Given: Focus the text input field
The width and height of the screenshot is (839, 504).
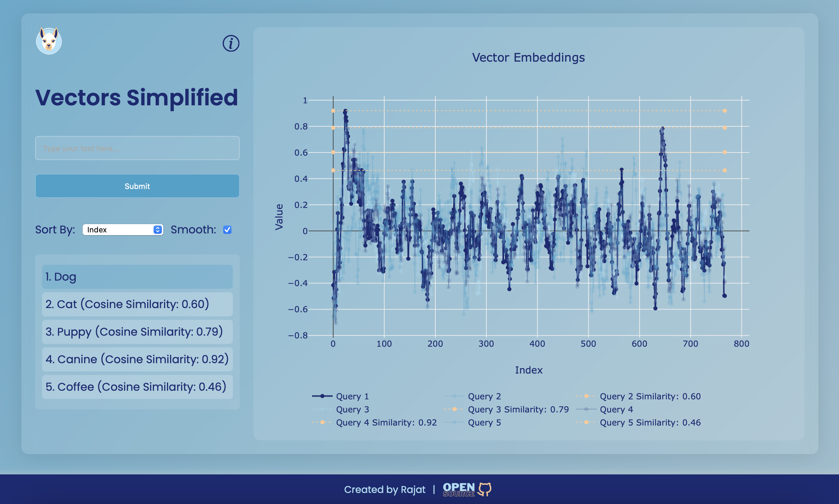Looking at the screenshot, I should coord(137,148).
